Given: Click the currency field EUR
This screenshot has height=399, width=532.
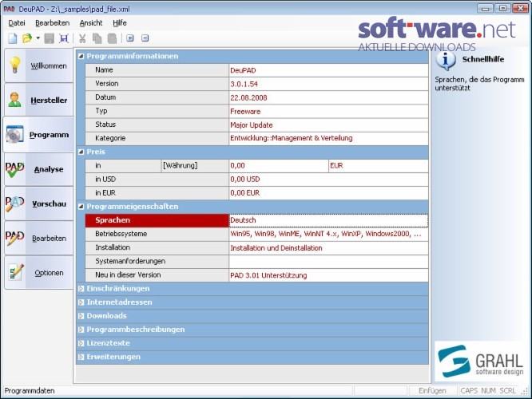Looking at the screenshot, I should (x=379, y=166).
